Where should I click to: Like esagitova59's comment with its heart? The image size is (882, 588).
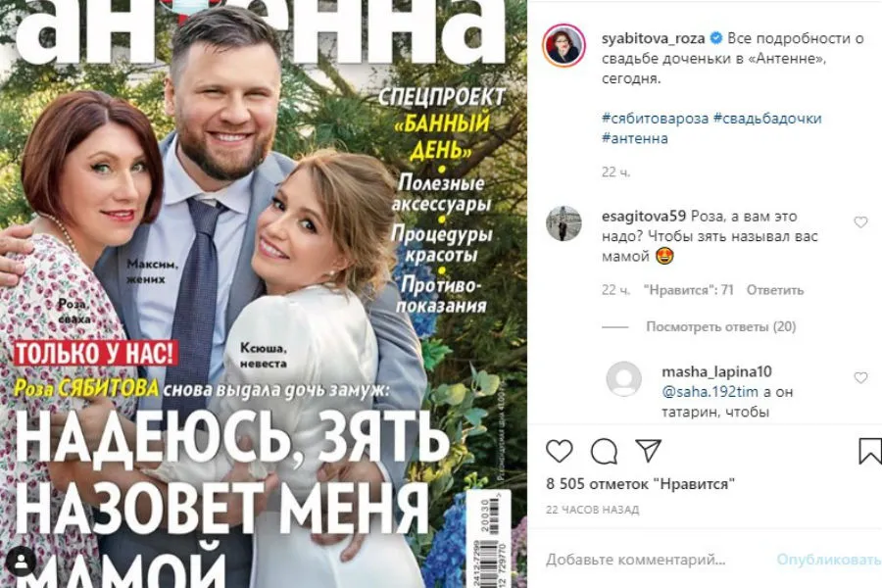[x=860, y=222]
